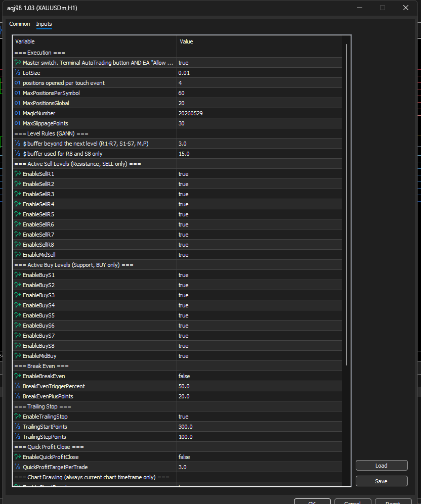The height and width of the screenshot is (504, 421).
Task: Click the boolean icon beside EnableBreakEven
Action: click(17, 376)
